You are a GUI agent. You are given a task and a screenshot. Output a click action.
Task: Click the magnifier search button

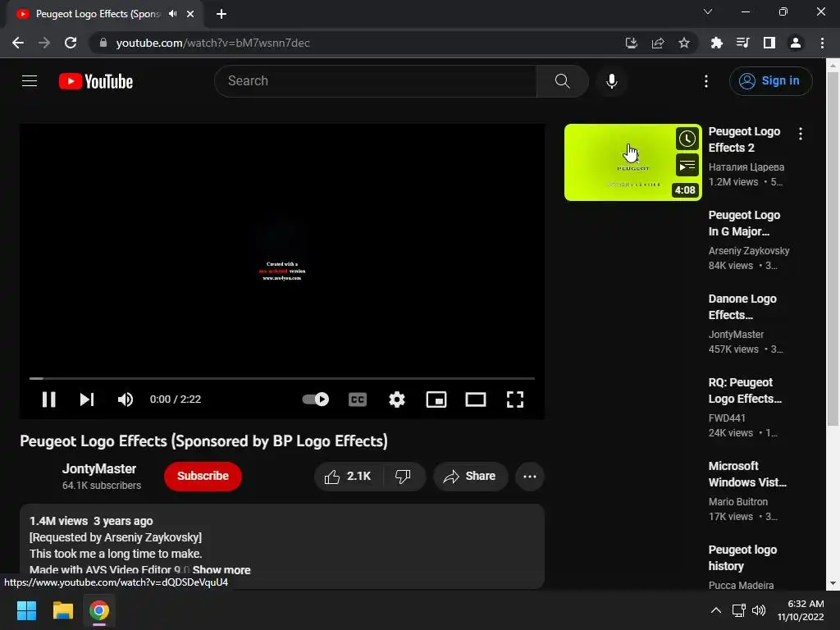tap(562, 81)
